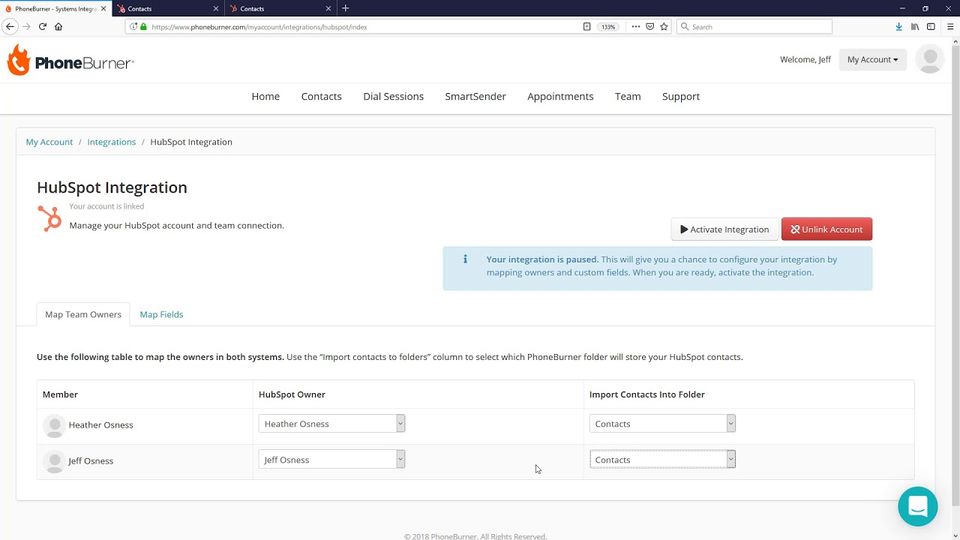
Task: Click the page vertical scrollbar
Action: pos(955,276)
